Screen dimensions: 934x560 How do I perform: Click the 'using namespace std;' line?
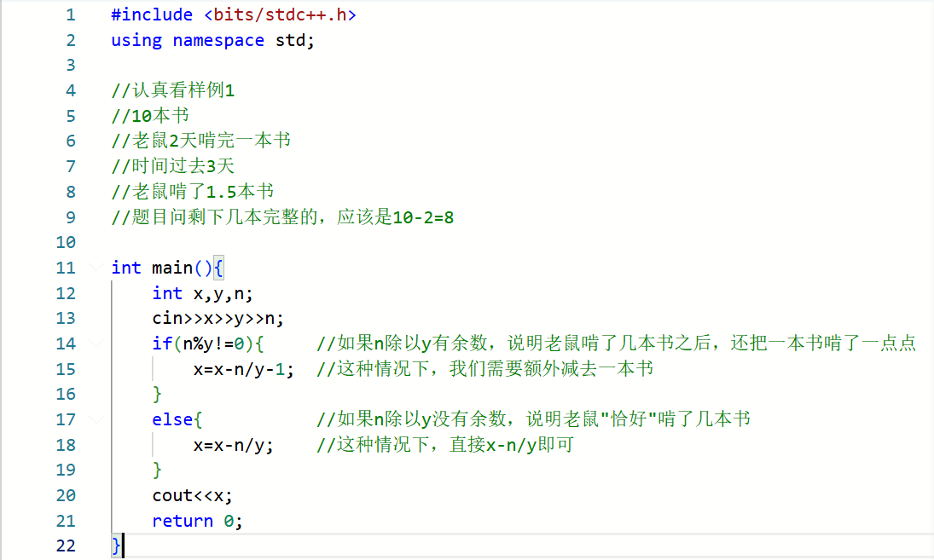pyautogui.click(x=212, y=40)
